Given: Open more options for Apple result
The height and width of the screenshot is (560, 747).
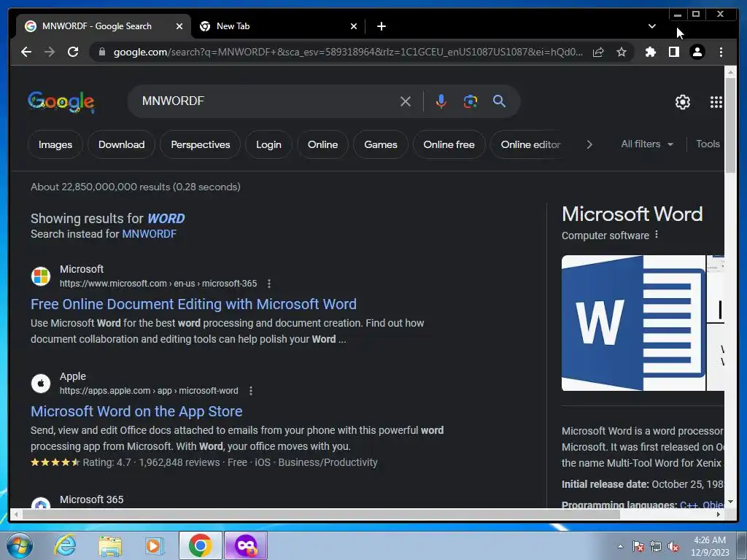Looking at the screenshot, I should [251, 391].
